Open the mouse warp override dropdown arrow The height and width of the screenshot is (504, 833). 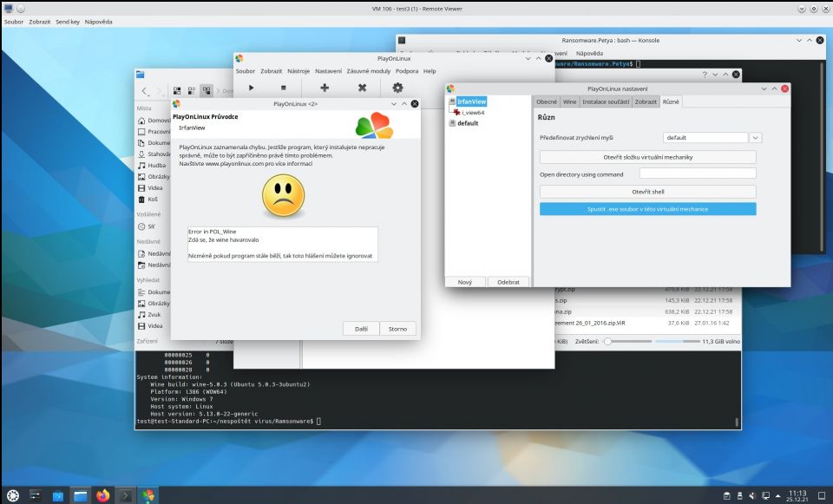[755, 138]
